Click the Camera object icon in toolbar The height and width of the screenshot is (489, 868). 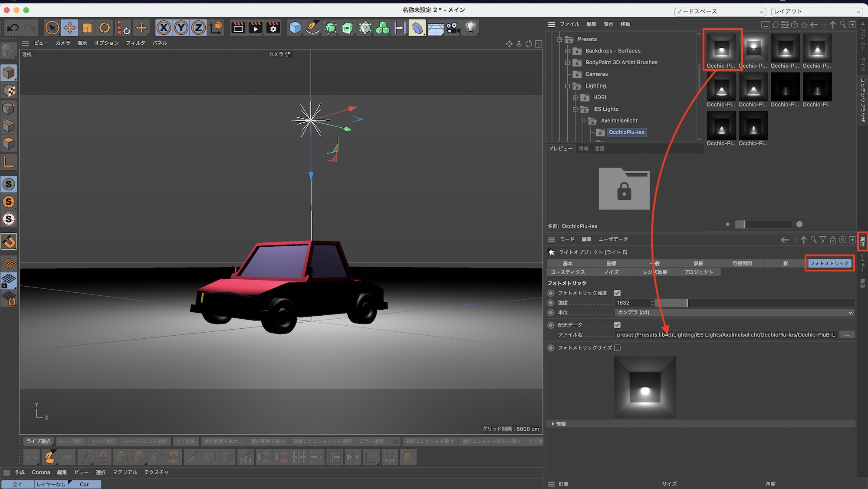click(x=453, y=28)
